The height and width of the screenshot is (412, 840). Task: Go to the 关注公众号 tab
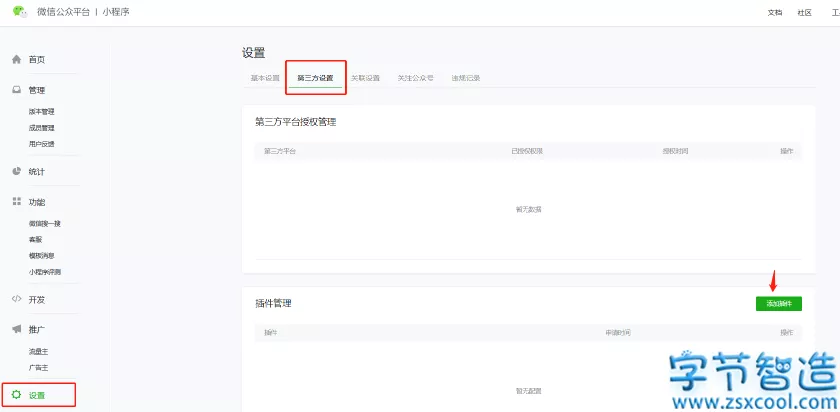click(415, 78)
